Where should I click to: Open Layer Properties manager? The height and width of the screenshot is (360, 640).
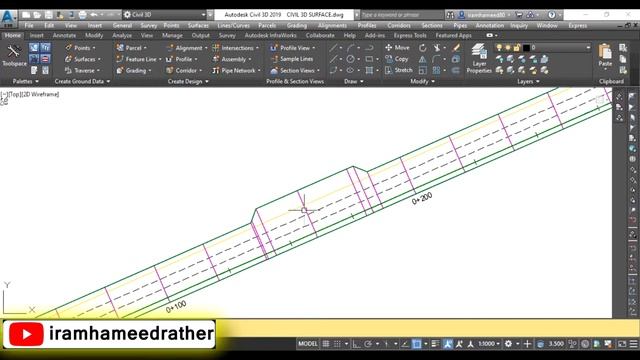(479, 58)
